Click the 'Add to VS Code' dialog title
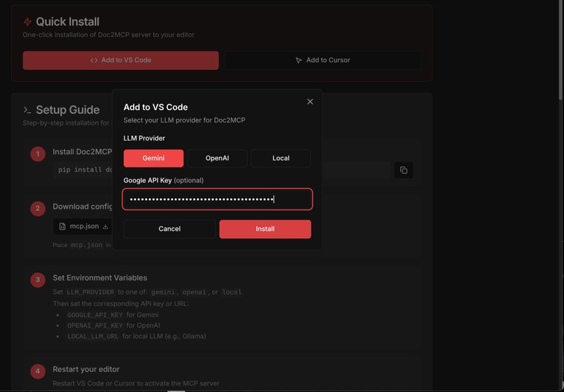Image resolution: width=564 pixels, height=392 pixels. point(156,107)
